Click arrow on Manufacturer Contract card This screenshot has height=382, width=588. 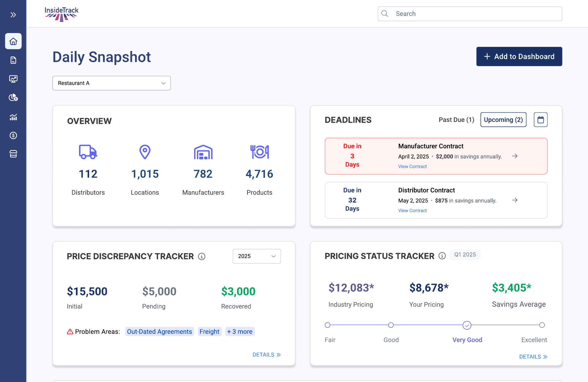click(x=515, y=156)
